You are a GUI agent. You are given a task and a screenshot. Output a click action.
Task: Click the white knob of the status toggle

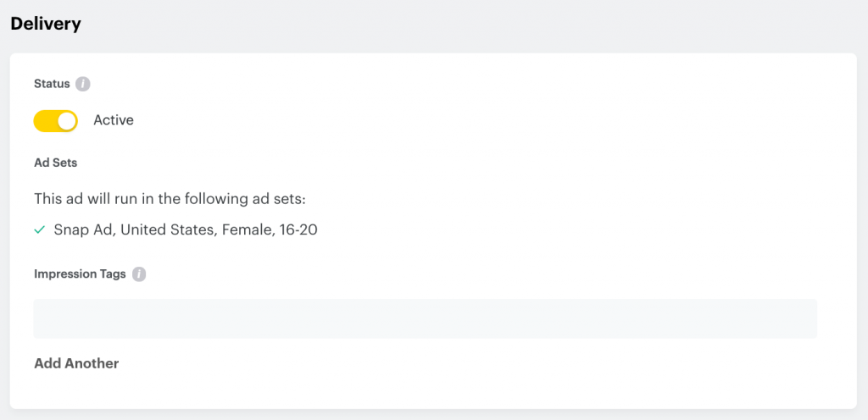pos(66,121)
